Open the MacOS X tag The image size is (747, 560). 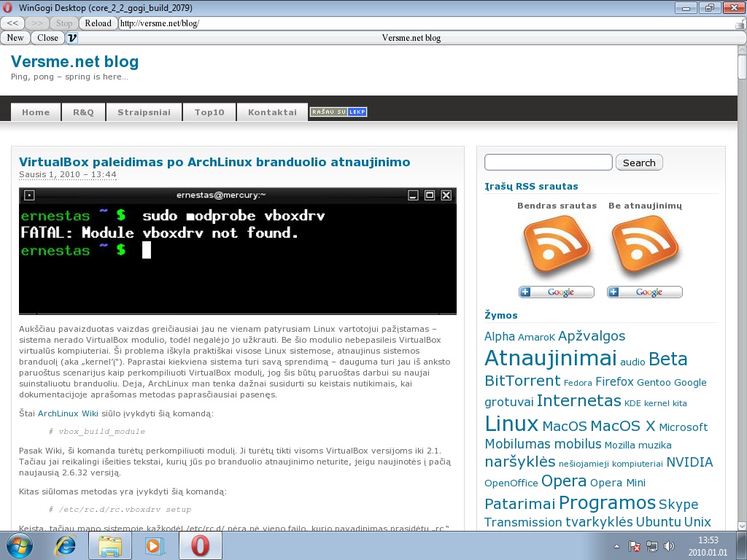coord(623,426)
